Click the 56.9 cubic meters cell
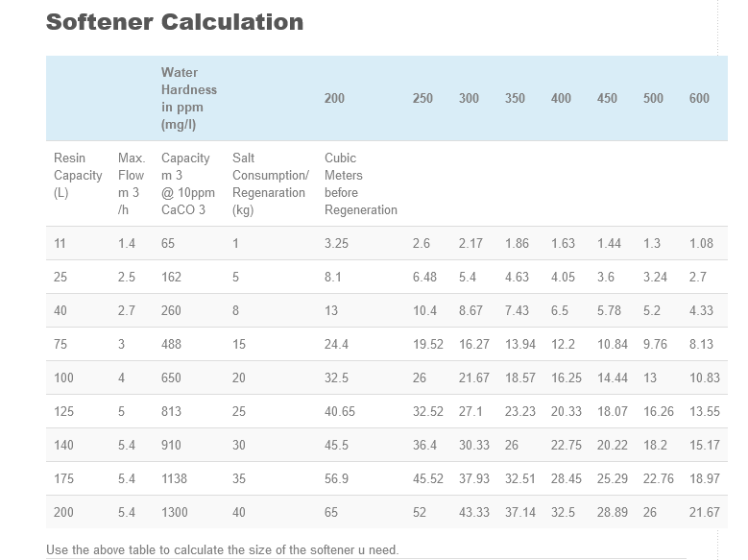The width and height of the screenshot is (748, 560). click(x=337, y=479)
